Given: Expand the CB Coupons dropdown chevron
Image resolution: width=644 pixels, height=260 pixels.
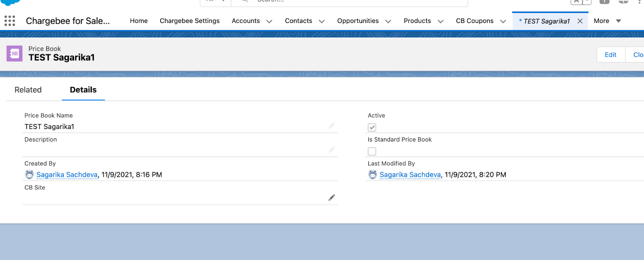Looking at the screenshot, I should pos(503,21).
